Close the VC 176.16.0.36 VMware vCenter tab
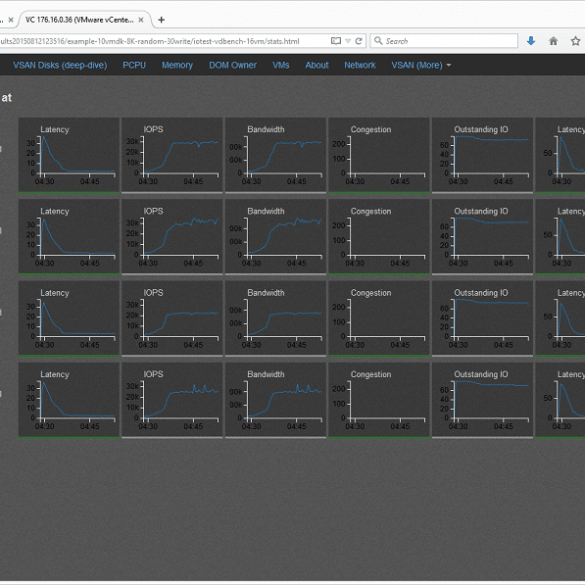The image size is (585, 585). pos(141,20)
